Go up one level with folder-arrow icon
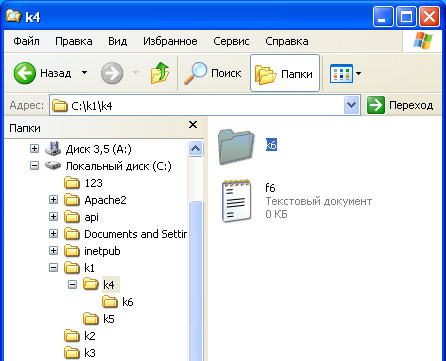This screenshot has width=446, height=361. tap(160, 73)
